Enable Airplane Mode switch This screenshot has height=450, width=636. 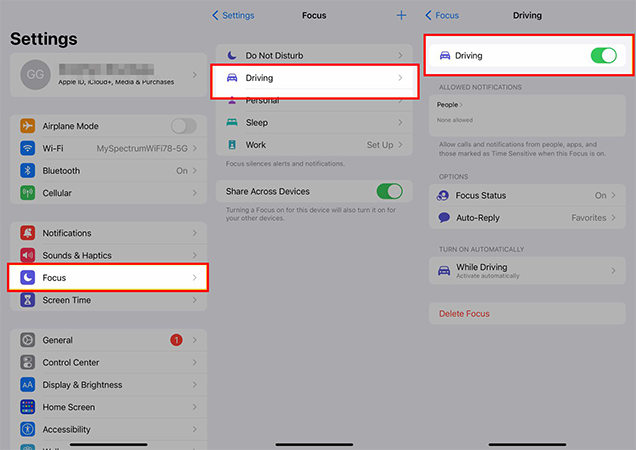coord(183,126)
